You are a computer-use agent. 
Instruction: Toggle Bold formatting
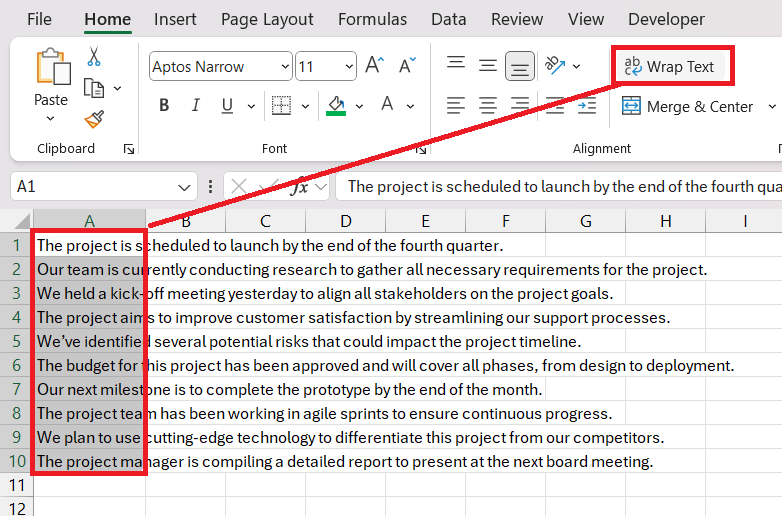click(x=164, y=105)
